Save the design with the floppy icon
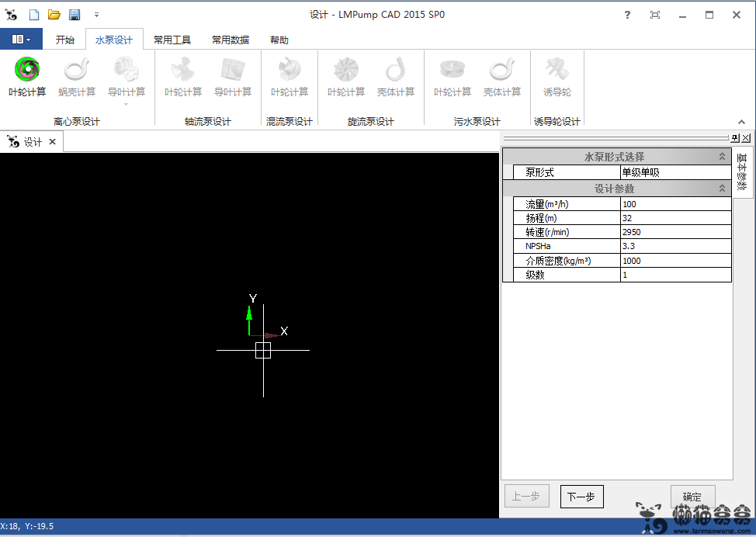 pyautogui.click(x=75, y=15)
